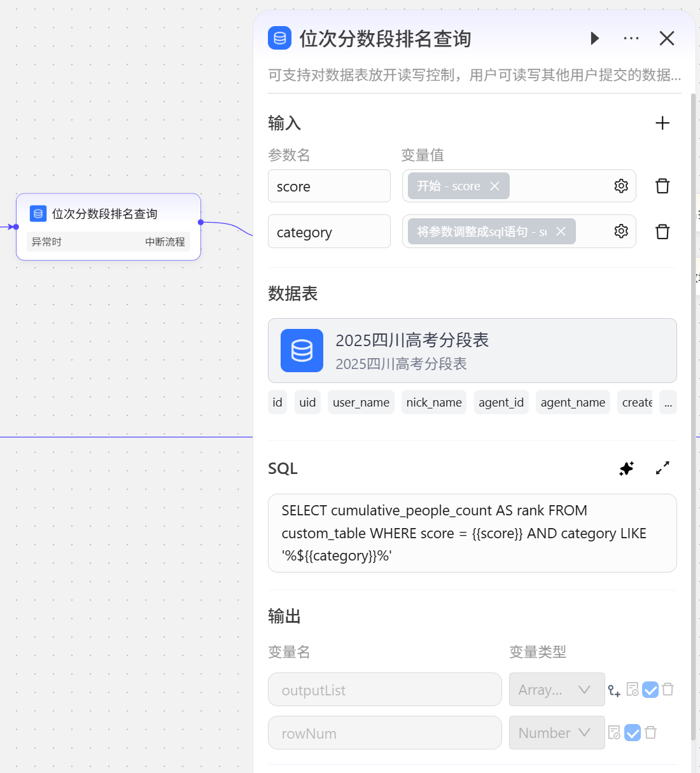Uncheck the outputList output checkbox
700x773 pixels.
pyautogui.click(x=650, y=690)
